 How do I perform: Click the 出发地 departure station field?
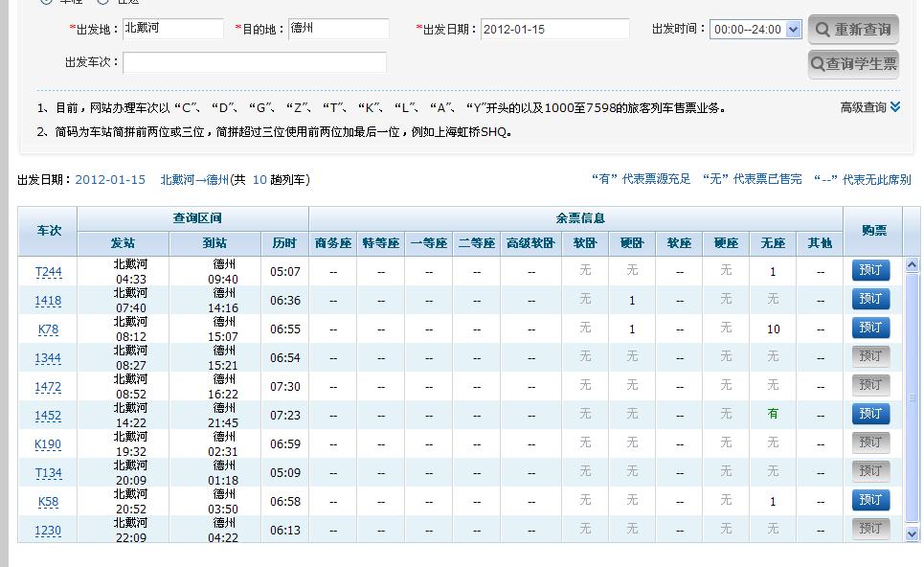[172, 29]
